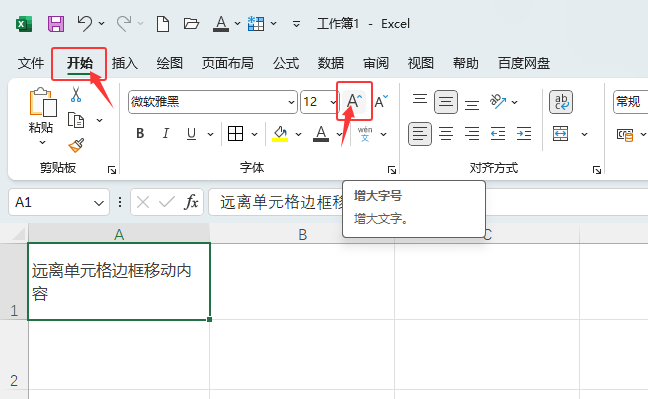Viewport: 648px width, 399px height.
Task: Toggle Italic formatting
Action: 165,134
